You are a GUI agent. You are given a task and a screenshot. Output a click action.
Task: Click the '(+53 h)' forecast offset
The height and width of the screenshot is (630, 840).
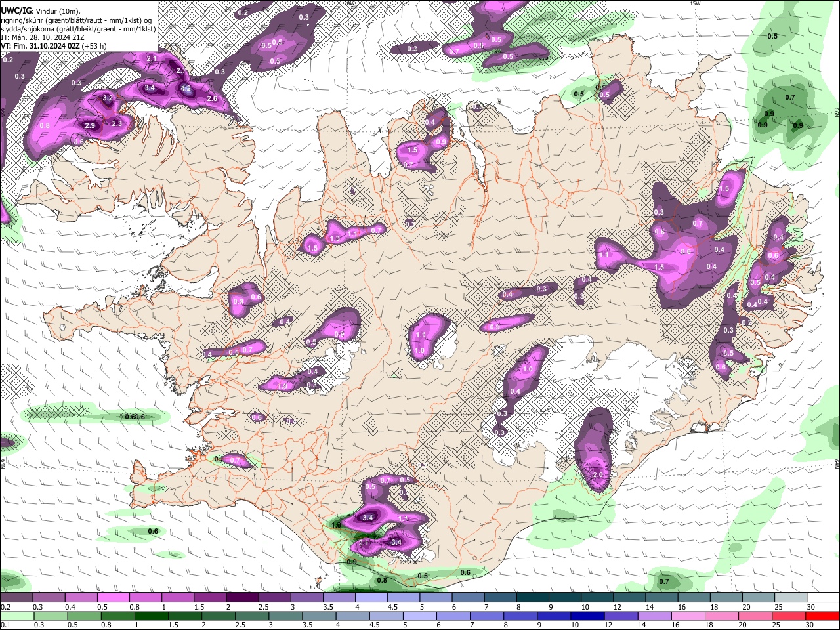pos(94,46)
